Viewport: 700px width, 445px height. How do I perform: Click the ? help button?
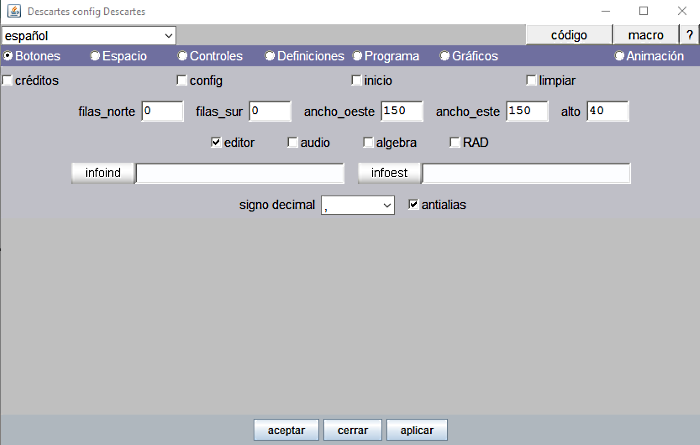pos(689,35)
